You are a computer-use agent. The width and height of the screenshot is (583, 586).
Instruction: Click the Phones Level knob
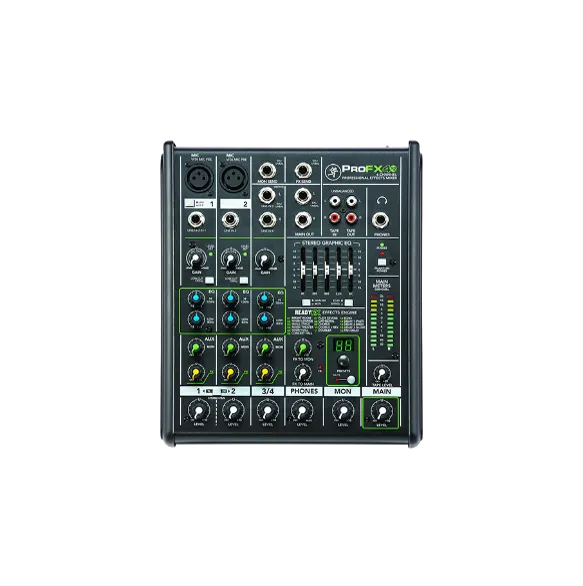point(302,411)
